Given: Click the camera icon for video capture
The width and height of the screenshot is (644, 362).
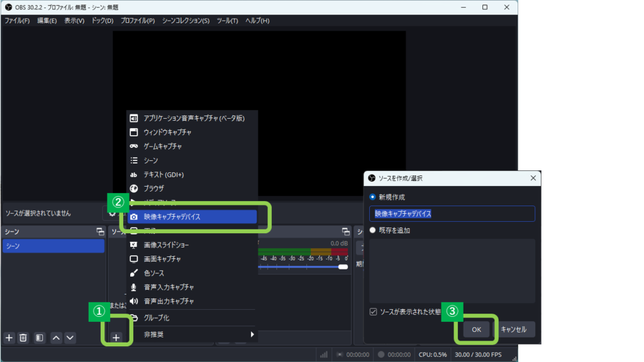Looking at the screenshot, I should [x=134, y=217].
